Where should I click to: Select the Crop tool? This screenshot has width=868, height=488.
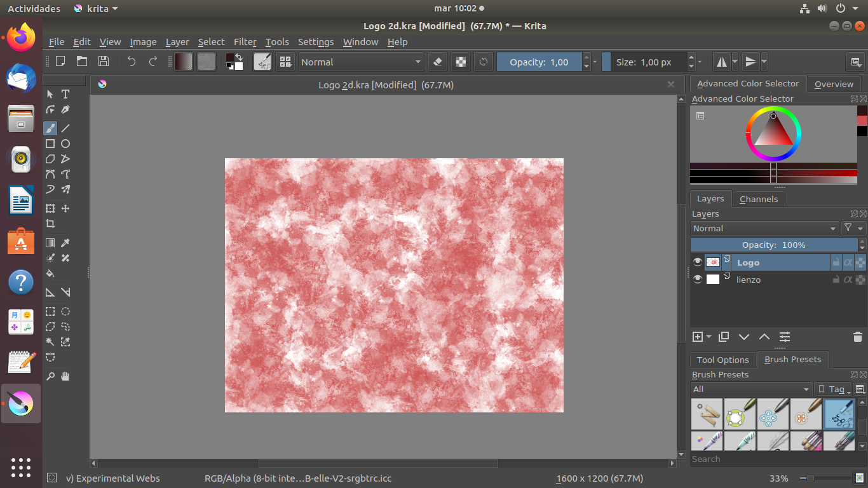coord(50,224)
